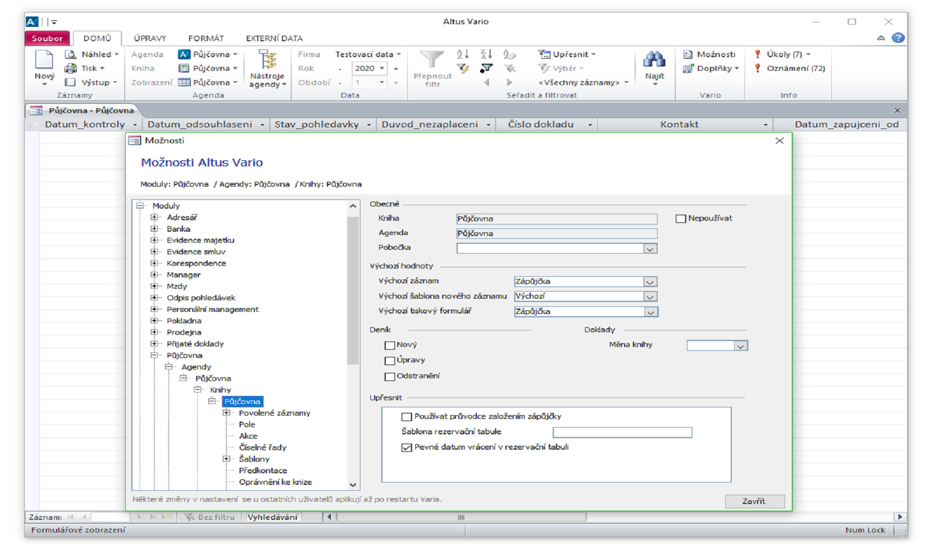Select Předkontace tree item

[x=263, y=471]
